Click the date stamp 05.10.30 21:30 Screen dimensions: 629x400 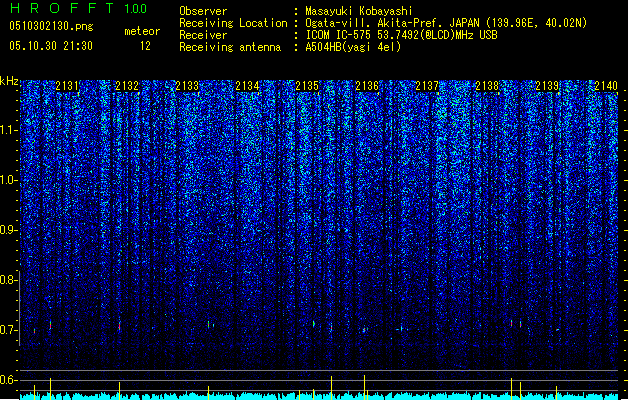pyautogui.click(x=51, y=46)
